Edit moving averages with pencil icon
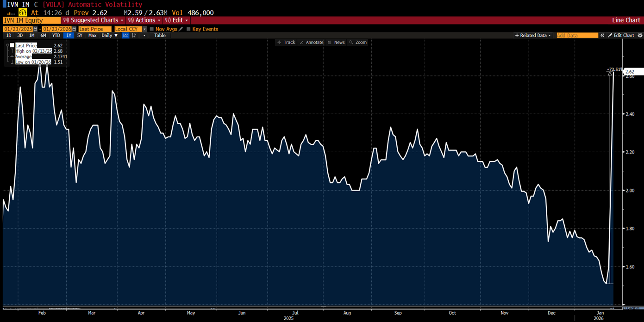Screen dimensions: 644x322 click(181, 29)
